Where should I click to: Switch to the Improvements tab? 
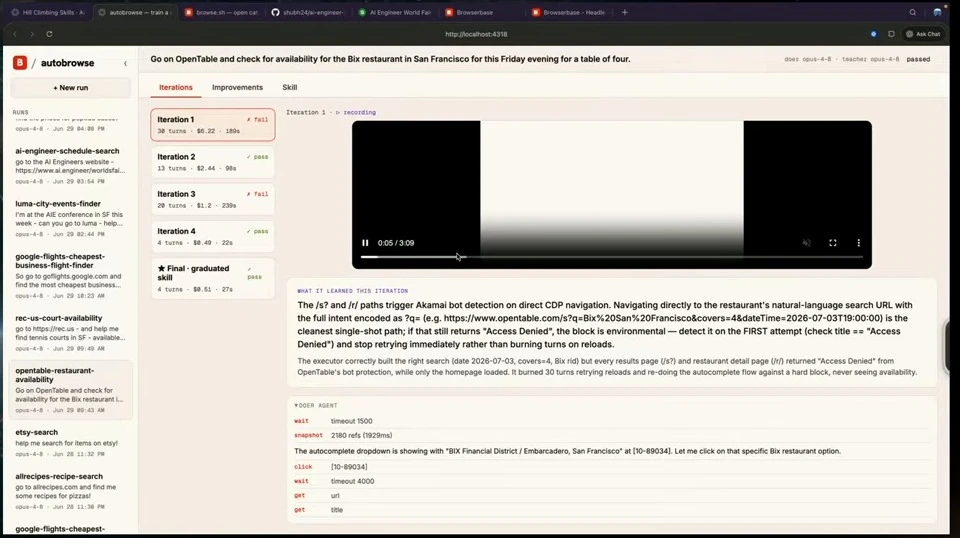[x=237, y=88]
